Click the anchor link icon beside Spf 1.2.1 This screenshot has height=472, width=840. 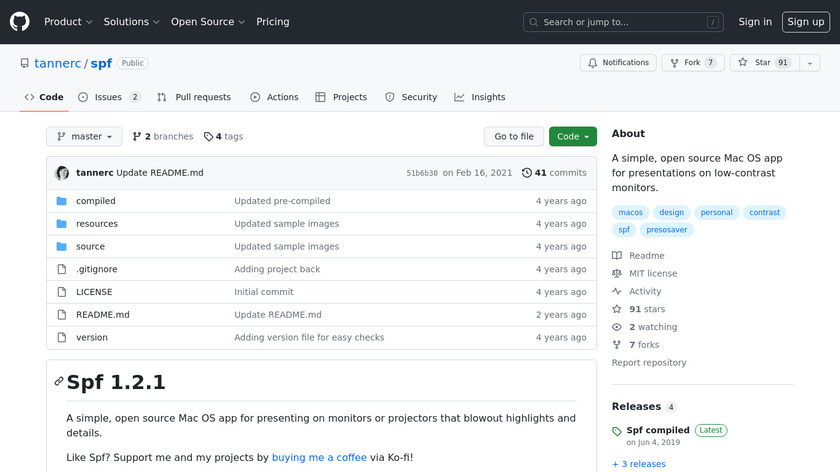tap(59, 381)
